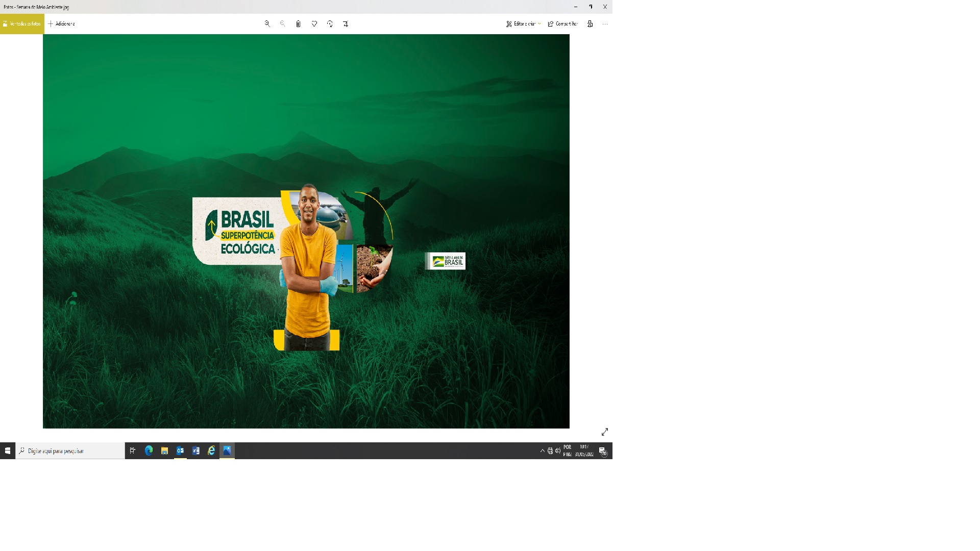Click Ver todas as fotos button

22,24
